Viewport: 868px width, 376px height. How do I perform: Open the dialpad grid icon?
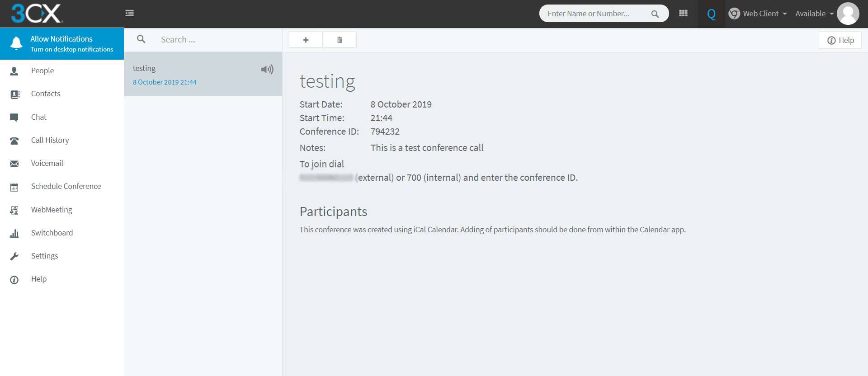[x=683, y=14]
